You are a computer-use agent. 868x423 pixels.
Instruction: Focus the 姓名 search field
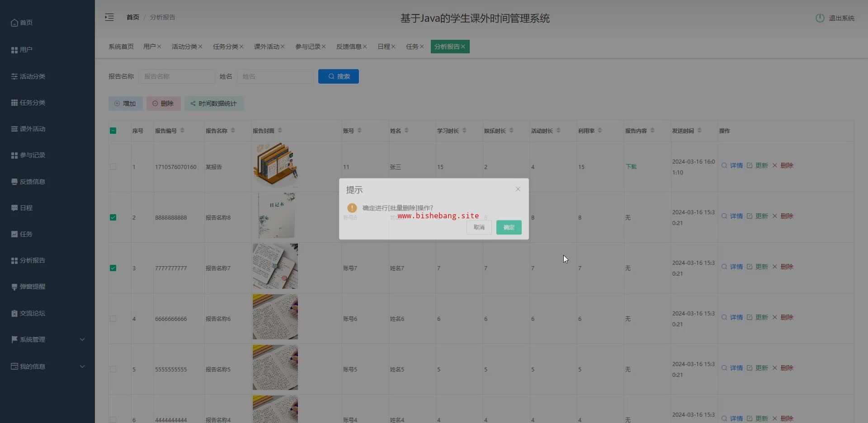[x=275, y=76]
